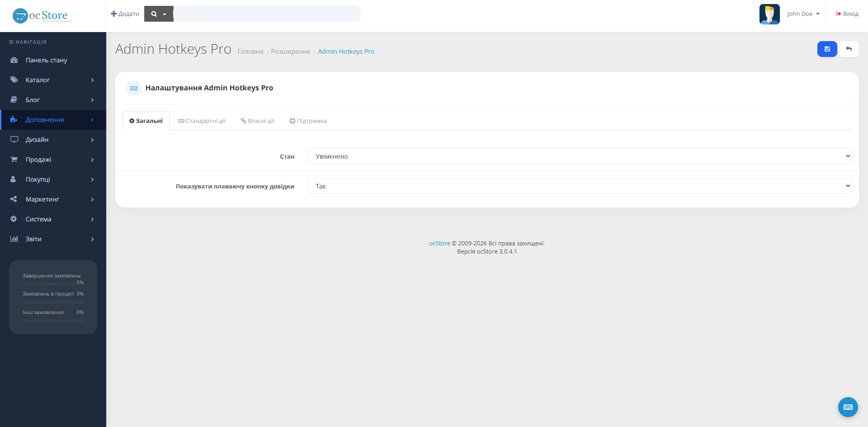The image size is (868, 427).
Task: Open John Doe user menu
Action: pyautogui.click(x=803, y=14)
